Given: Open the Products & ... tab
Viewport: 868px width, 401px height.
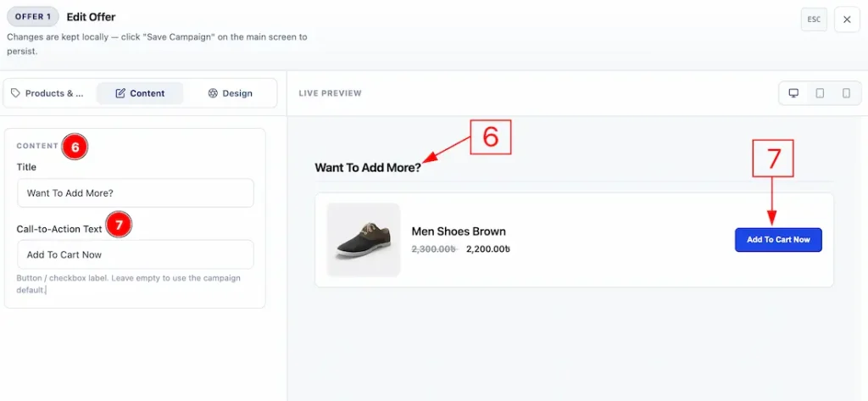Looking at the screenshot, I should (x=47, y=93).
